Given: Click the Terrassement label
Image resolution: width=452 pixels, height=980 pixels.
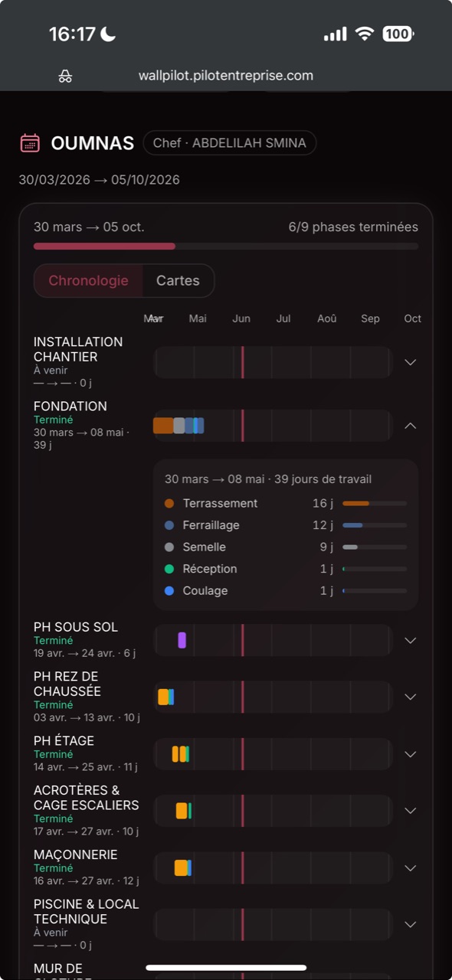Looking at the screenshot, I should [220, 504].
